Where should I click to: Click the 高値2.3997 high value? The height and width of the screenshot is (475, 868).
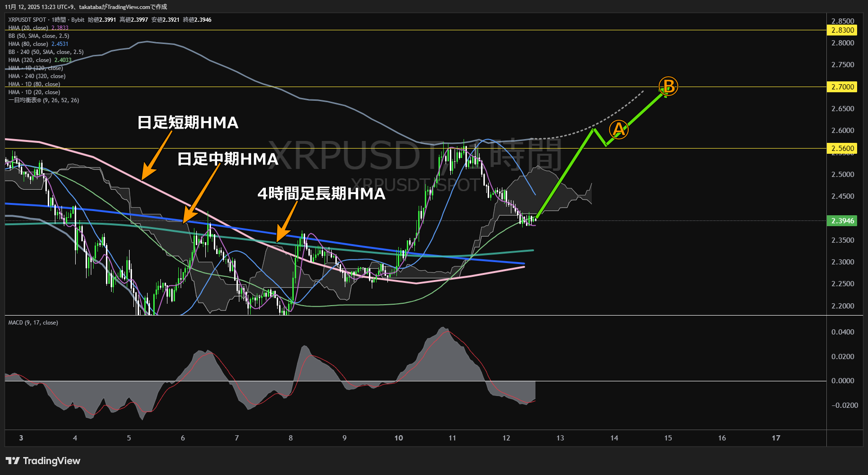click(x=134, y=20)
